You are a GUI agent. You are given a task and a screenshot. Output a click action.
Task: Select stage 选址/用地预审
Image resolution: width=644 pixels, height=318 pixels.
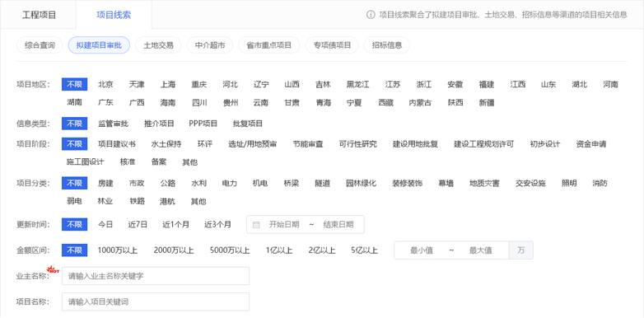click(253, 144)
